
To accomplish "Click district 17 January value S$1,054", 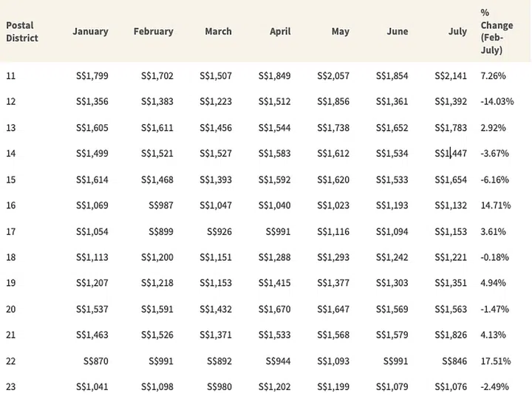I will click(92, 232).
